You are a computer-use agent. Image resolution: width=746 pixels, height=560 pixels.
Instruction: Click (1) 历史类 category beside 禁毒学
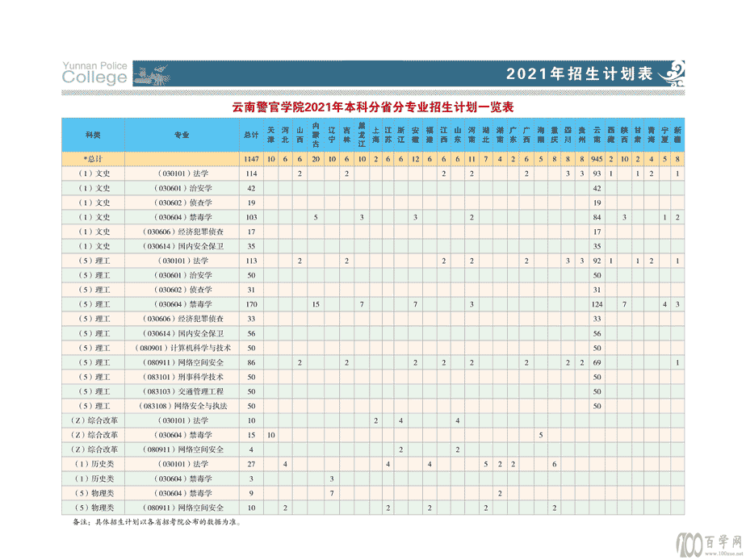[94, 479]
